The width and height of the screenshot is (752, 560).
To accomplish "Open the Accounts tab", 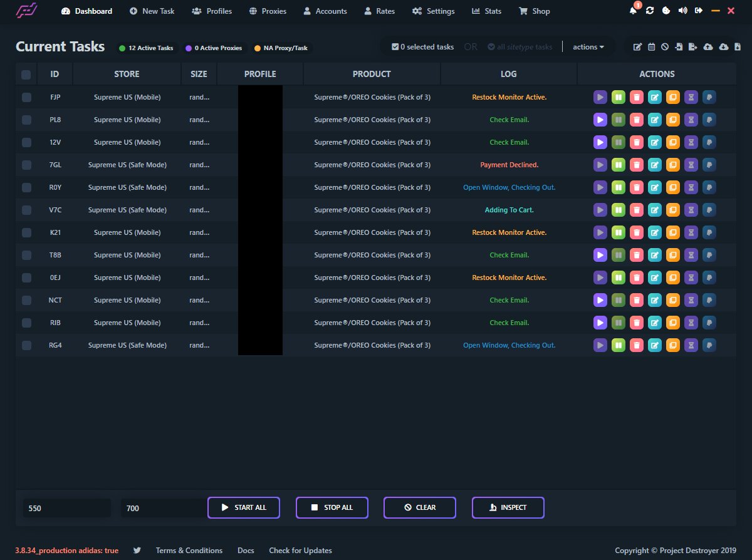I will click(x=325, y=11).
